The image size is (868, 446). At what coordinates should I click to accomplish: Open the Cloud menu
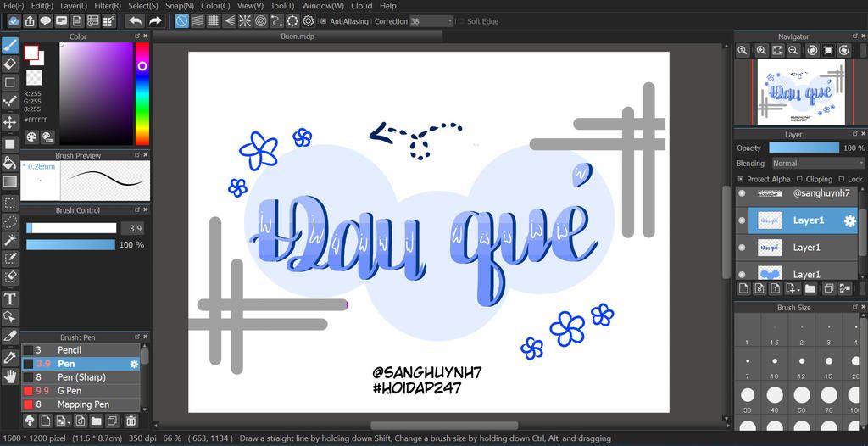(x=361, y=6)
